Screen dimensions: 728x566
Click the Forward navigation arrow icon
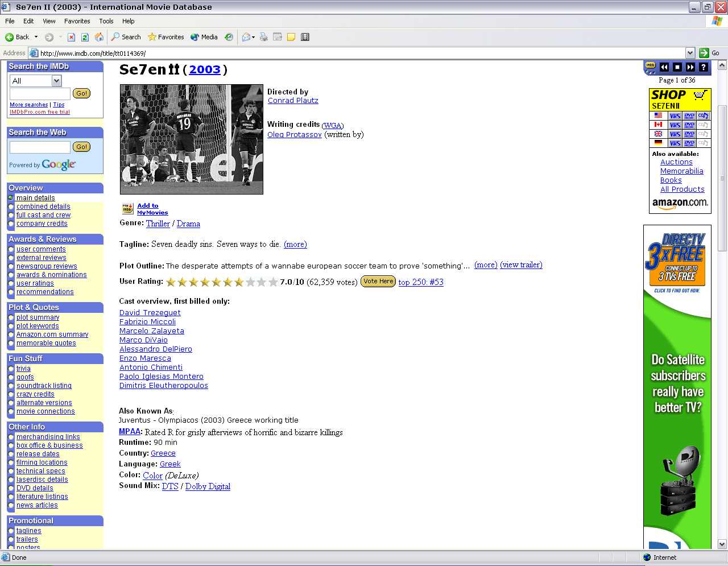point(49,37)
